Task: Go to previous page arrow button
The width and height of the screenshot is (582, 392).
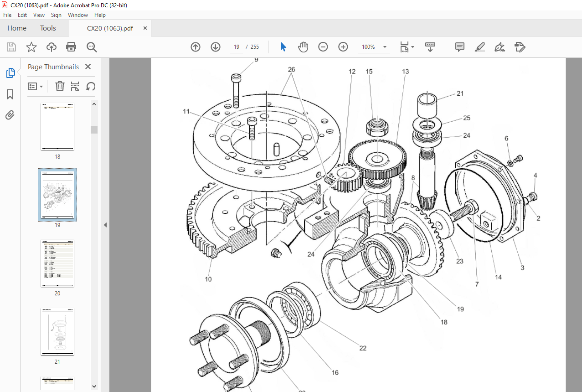Action: coord(196,47)
